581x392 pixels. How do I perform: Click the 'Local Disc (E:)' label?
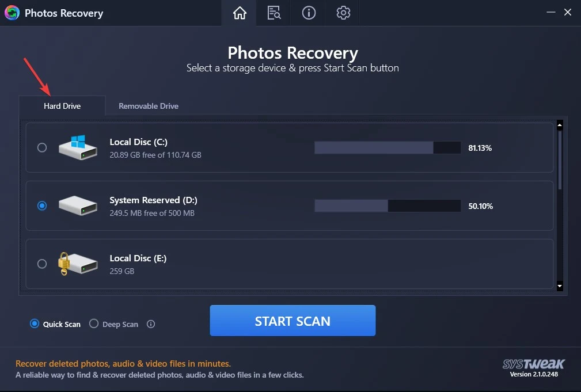coord(138,258)
